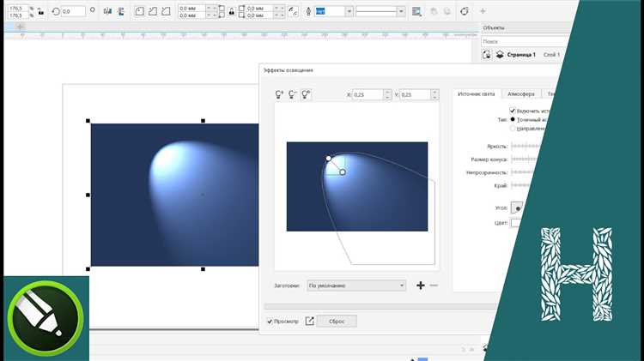Adjust the Размер конуса slider

coord(525,159)
